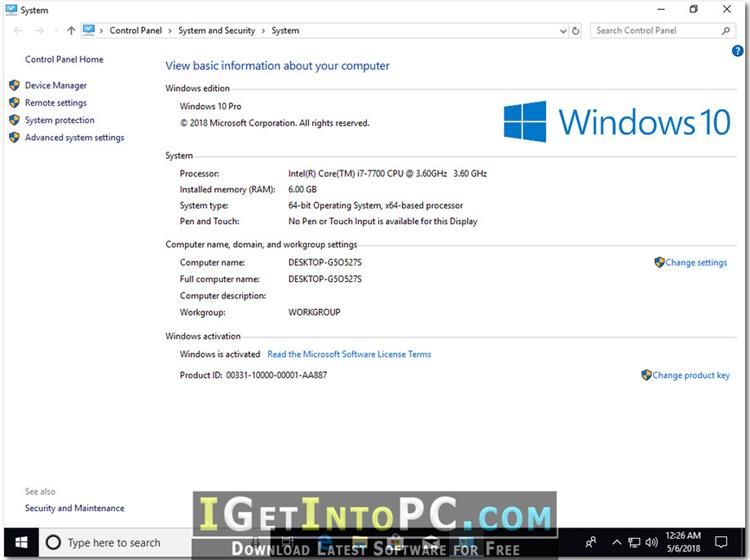Click the processor value Intel Core i7-7700
The height and width of the screenshot is (560, 750).
387,174
